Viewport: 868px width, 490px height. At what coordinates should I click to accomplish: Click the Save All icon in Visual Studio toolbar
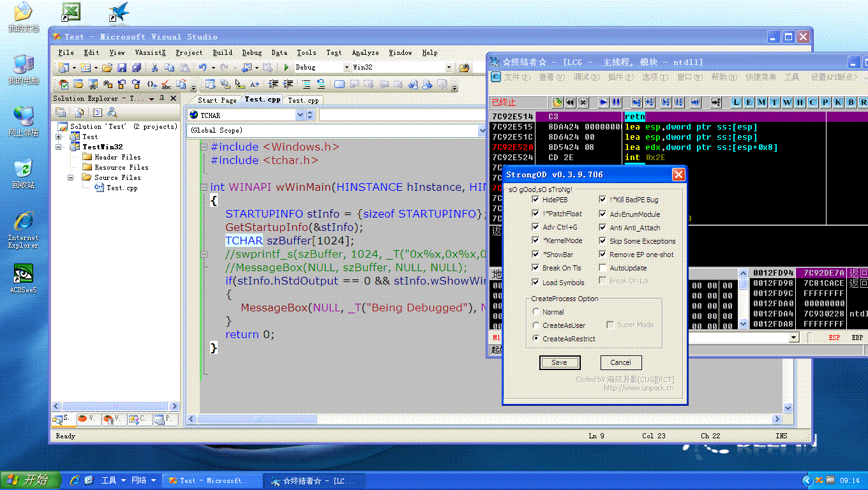(136, 67)
